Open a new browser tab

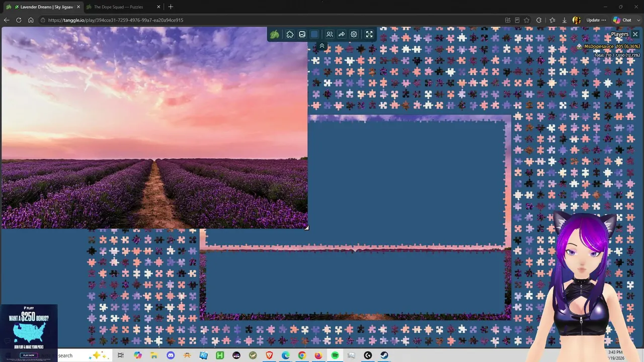171,7
